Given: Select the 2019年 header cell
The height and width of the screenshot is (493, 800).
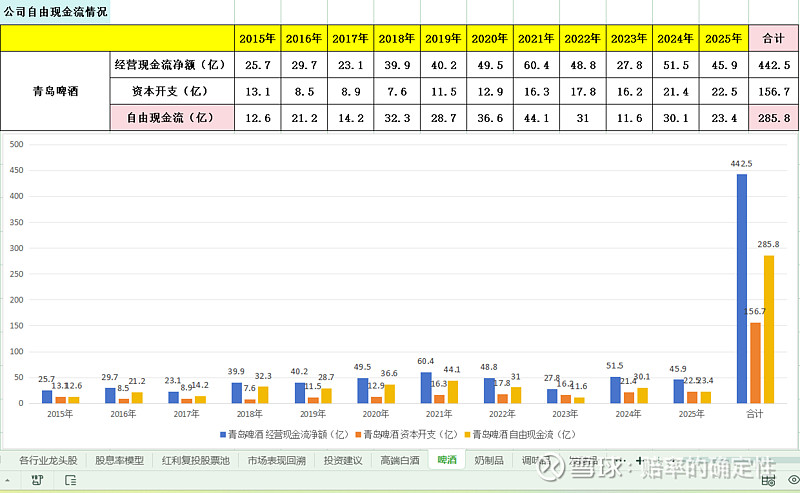Looking at the screenshot, I should tap(443, 38).
